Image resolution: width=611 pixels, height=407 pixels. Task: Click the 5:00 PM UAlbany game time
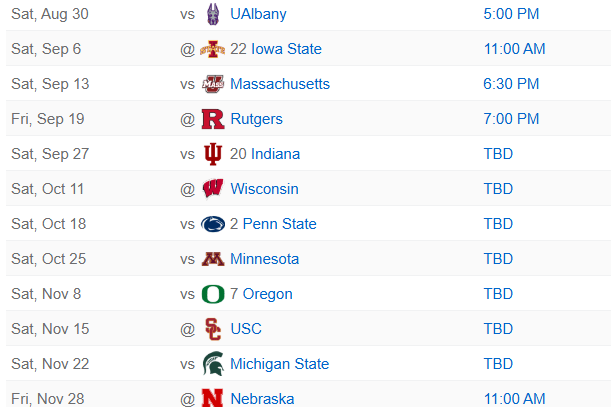click(511, 14)
